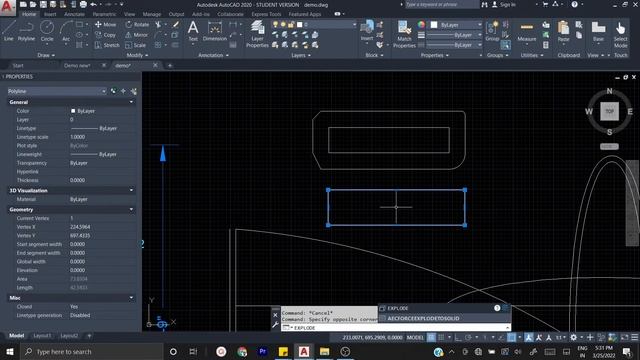Screen dimensions: 640x360
Task: Click the Color ByLayer swatch in General
Action: 73,111
